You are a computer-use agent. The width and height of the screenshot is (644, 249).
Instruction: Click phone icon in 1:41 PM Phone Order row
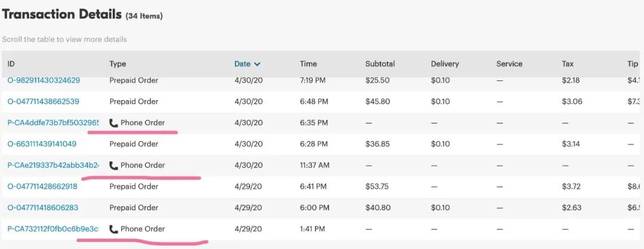point(114,229)
